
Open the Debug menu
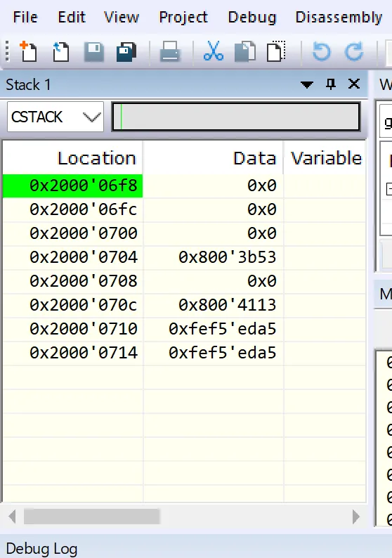coord(251,17)
